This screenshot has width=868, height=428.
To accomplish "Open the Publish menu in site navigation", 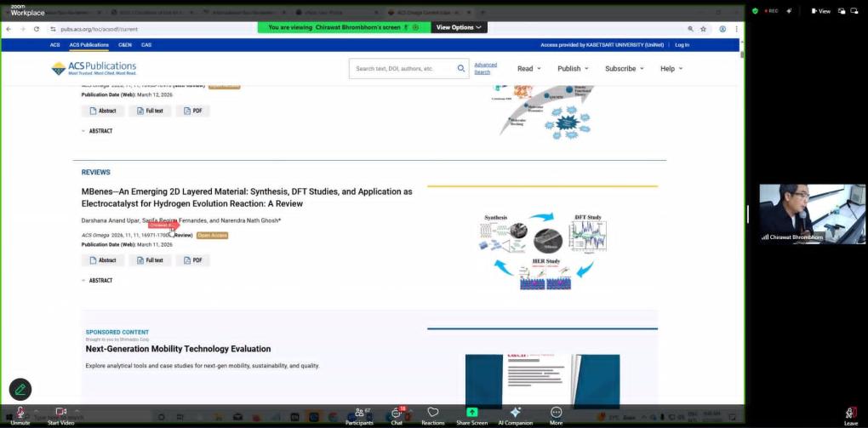I will pos(573,68).
